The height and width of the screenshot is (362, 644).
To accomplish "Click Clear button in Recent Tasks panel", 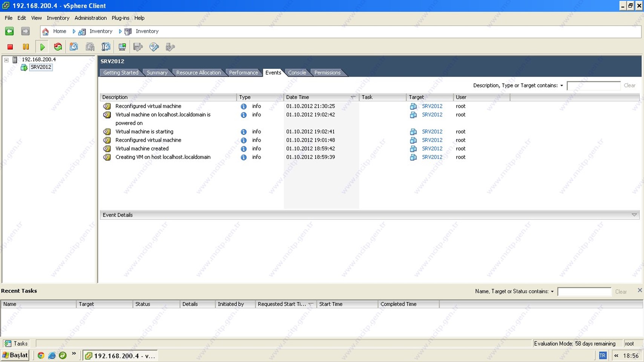I will [x=621, y=292].
